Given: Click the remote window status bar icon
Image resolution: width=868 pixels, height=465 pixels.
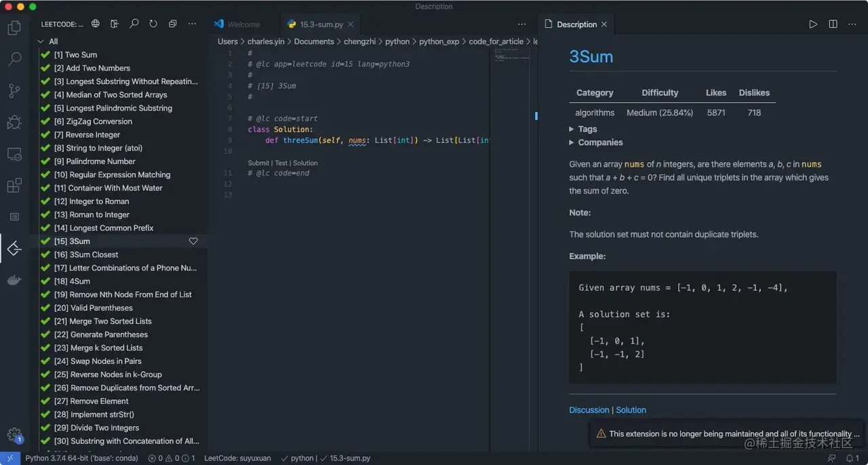Looking at the screenshot, I should point(9,458).
